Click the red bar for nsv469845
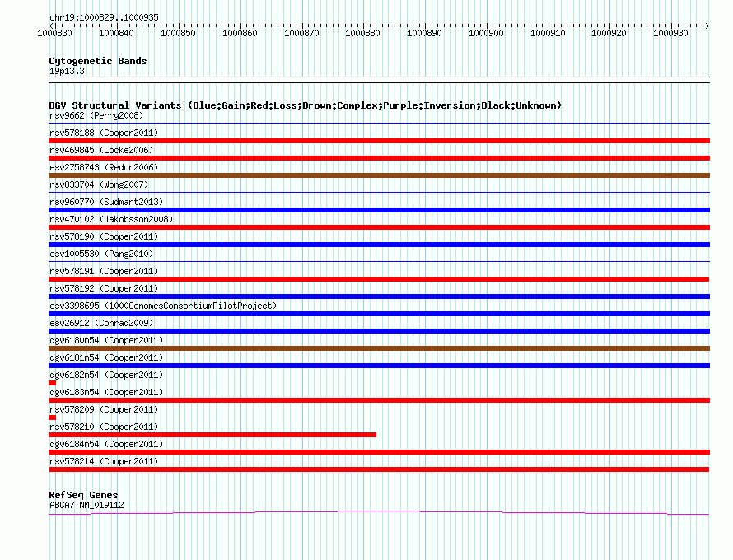The height and width of the screenshot is (560, 733). coord(379,158)
